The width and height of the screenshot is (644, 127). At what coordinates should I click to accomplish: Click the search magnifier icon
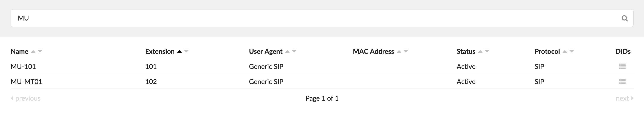624,18
